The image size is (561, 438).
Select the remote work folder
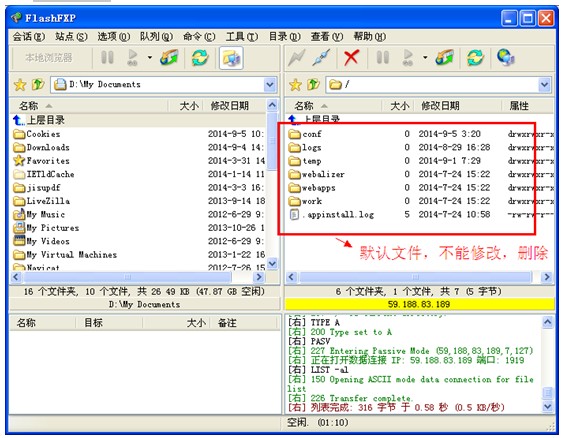click(305, 201)
